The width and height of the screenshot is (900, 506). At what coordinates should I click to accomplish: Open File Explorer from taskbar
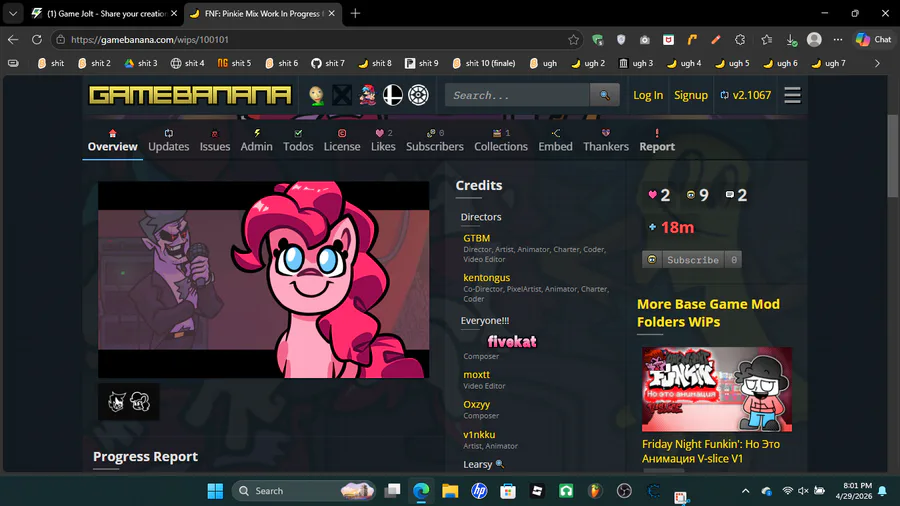coord(450,491)
